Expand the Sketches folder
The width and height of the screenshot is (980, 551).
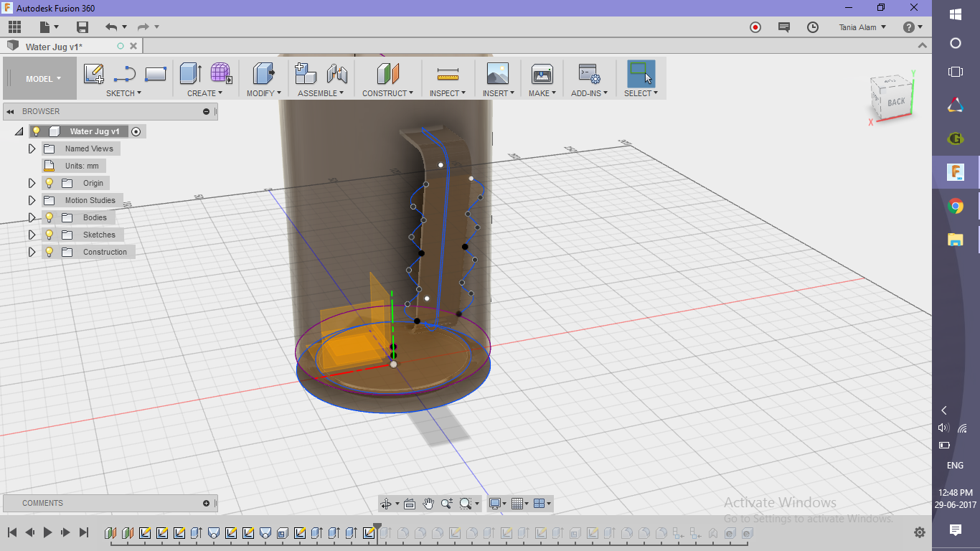(x=32, y=235)
